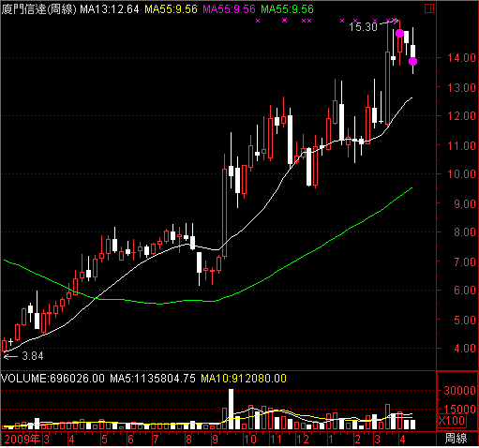This screenshot has width=479, height=448.
Task: Click the 9.00 price axis label
Action: click(465, 204)
